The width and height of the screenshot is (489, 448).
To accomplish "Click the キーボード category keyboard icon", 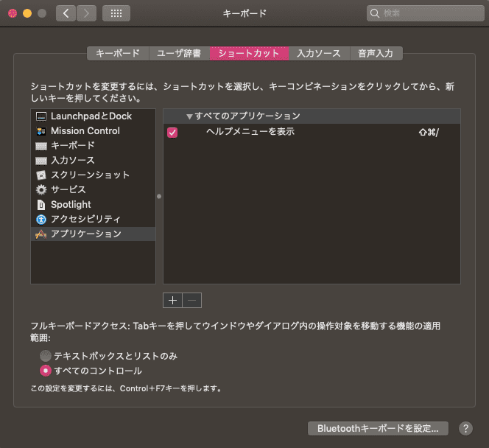I will 41,146.
